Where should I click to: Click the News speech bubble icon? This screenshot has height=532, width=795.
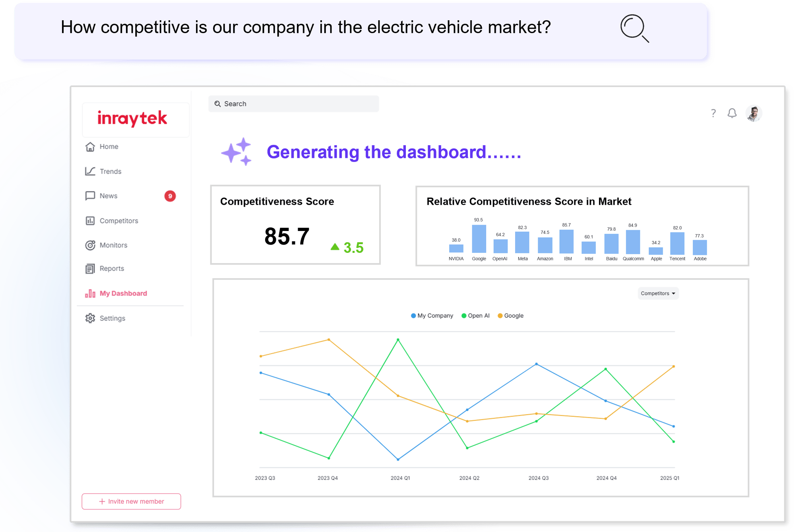90,196
